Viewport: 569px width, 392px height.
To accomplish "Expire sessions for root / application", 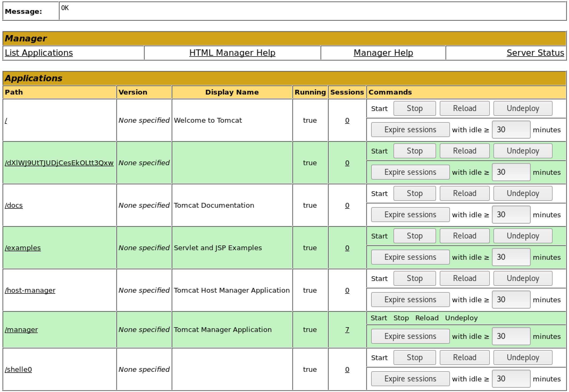I will [x=410, y=130].
